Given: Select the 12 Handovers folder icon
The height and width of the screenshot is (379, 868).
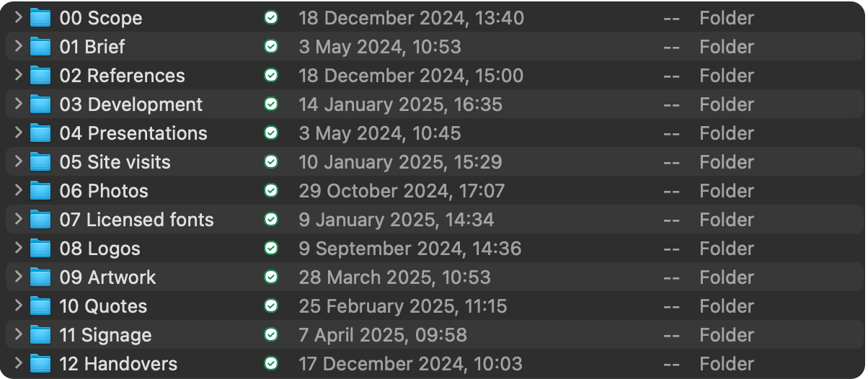Looking at the screenshot, I should coord(40,364).
